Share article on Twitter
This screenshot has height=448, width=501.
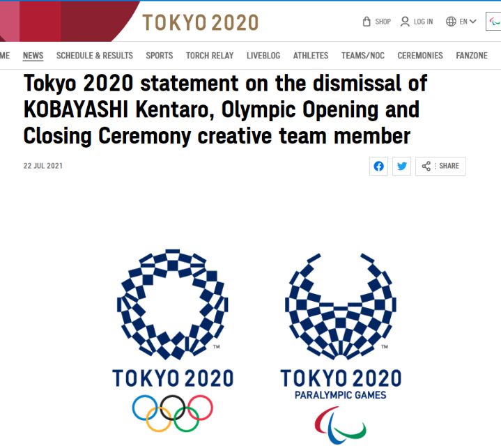[x=401, y=166]
